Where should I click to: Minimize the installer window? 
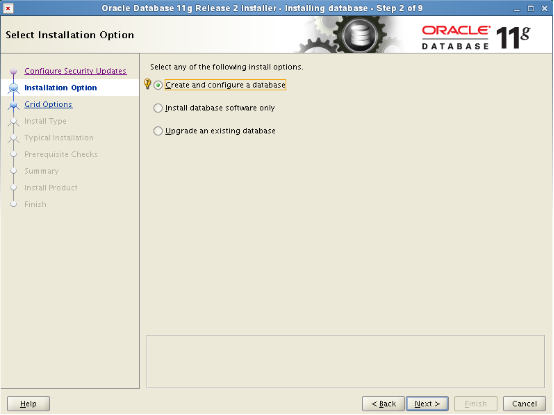(517, 8)
